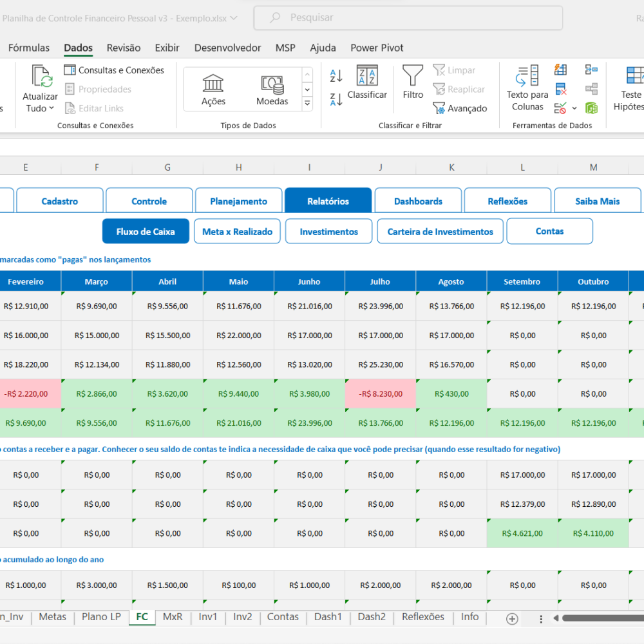644x644 pixels.
Task: Open the Data Validation dropdown arrow
Action: (574, 108)
